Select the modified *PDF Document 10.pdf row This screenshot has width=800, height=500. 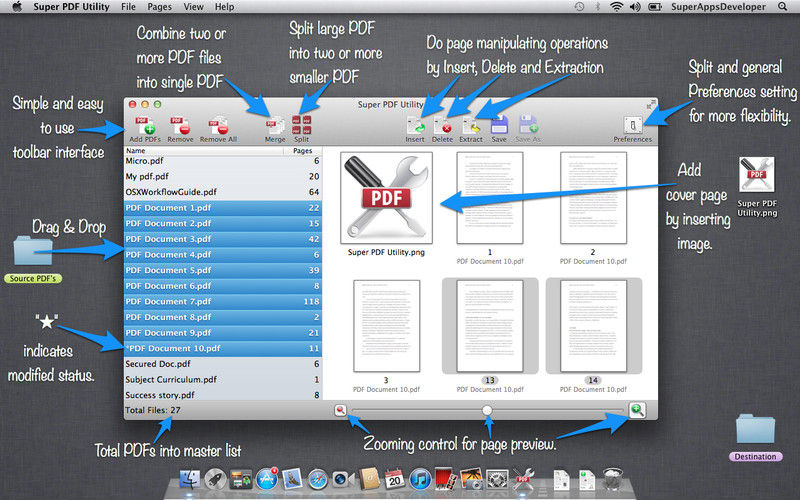coord(223,348)
